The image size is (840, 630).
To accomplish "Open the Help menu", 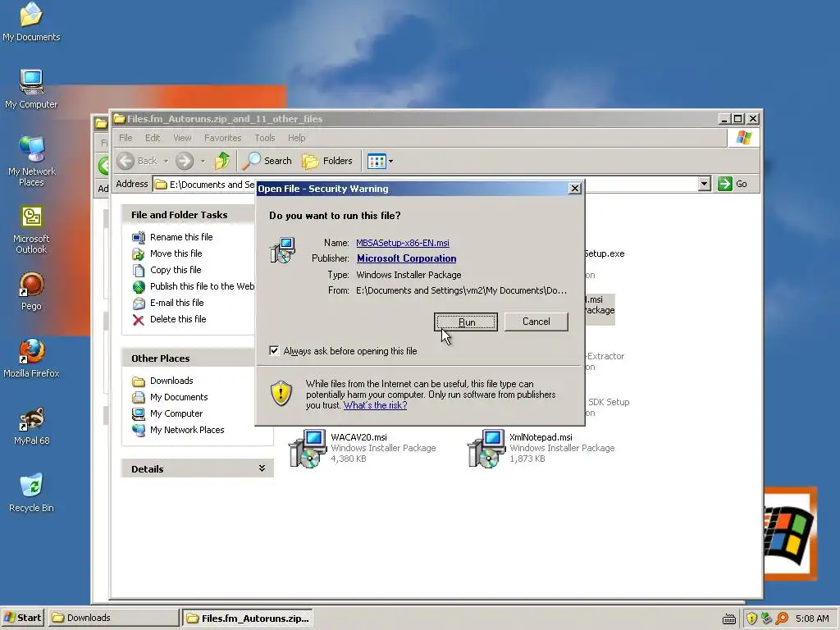I will click(296, 138).
